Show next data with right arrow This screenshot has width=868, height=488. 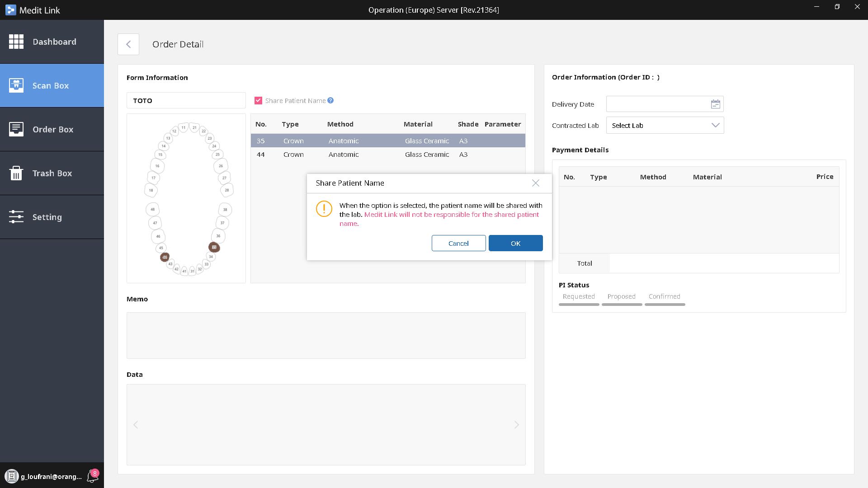tap(516, 425)
